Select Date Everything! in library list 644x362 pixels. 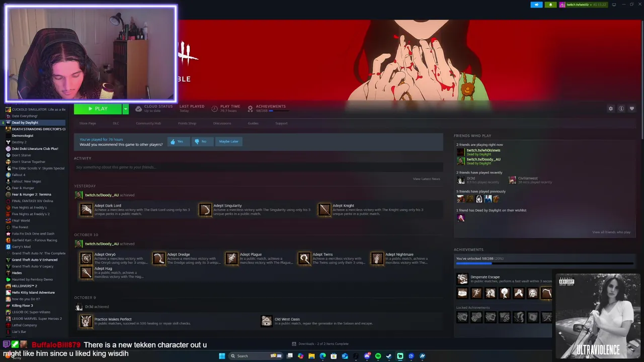tap(25, 116)
